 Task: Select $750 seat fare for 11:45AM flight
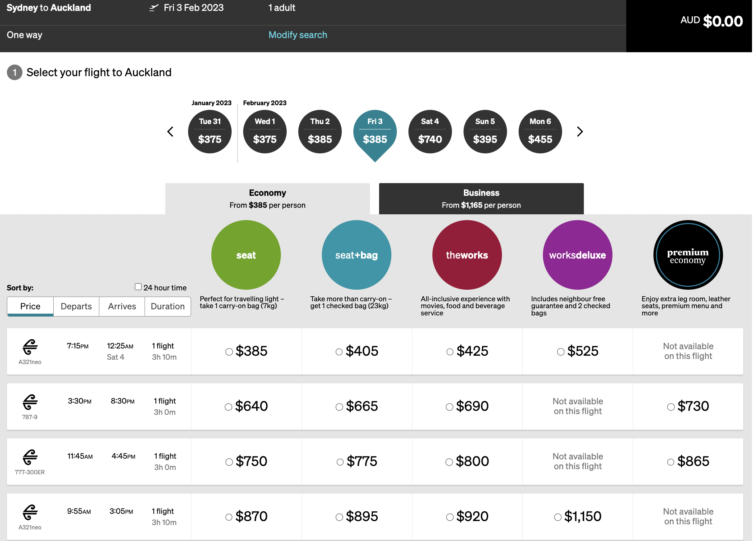229,462
